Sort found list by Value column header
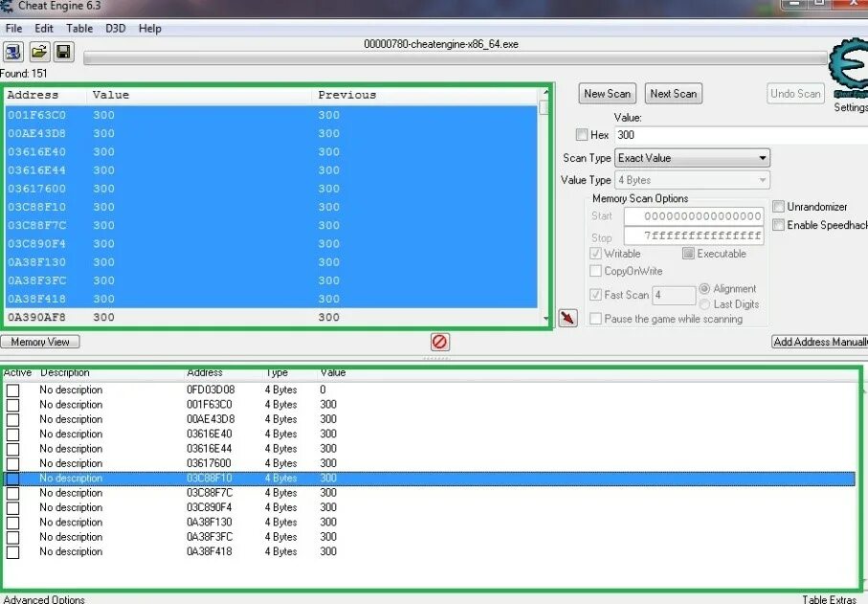The image size is (868, 604). (199, 95)
